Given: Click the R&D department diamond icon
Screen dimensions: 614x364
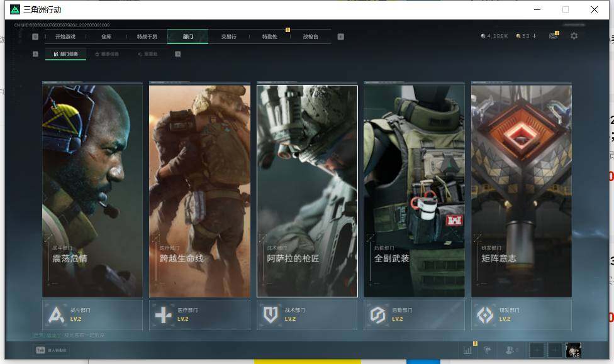Looking at the screenshot, I should [x=485, y=315].
